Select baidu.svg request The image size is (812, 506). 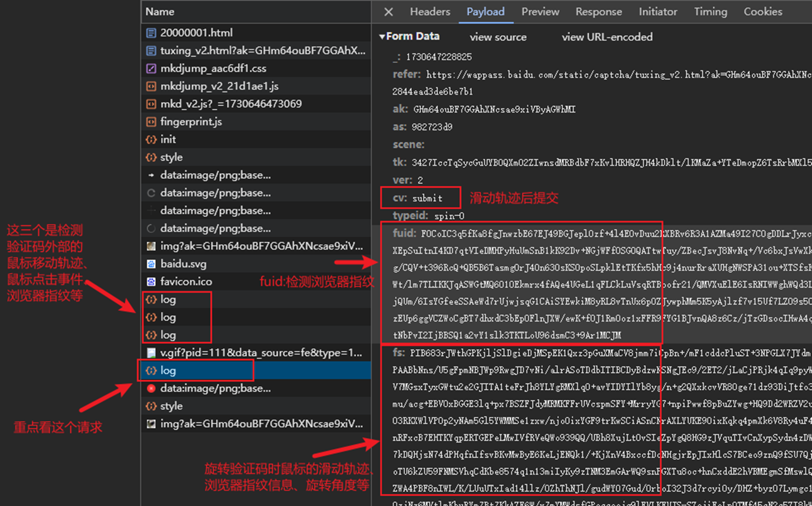256,264
